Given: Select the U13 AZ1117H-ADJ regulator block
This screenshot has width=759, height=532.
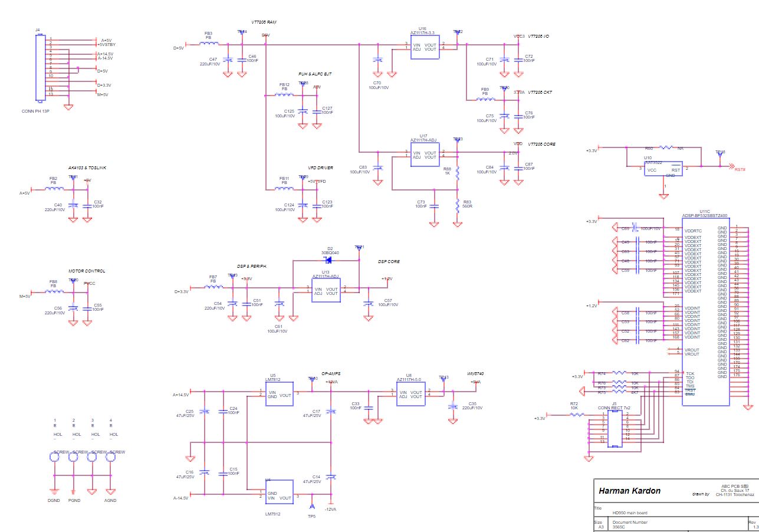Looking at the screenshot, I should point(325,290).
